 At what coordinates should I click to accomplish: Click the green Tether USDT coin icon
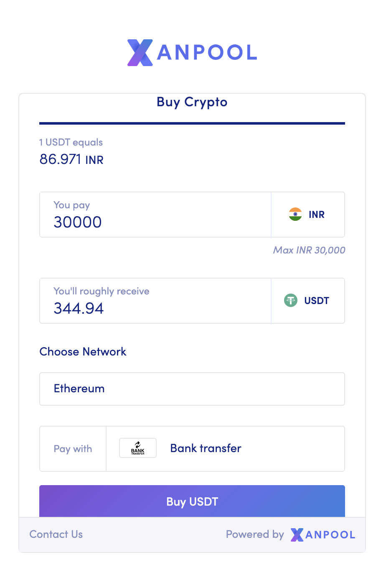click(x=291, y=300)
